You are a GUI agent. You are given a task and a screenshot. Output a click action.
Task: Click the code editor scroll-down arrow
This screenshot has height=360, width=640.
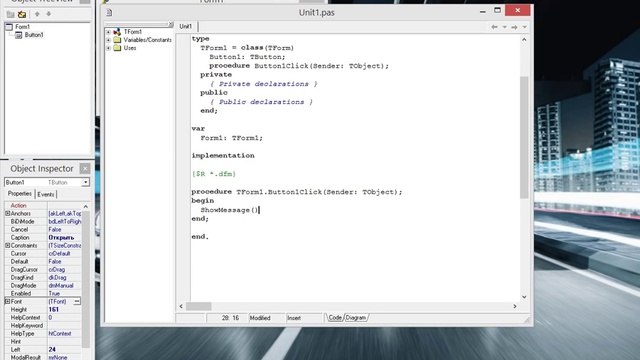point(524,297)
